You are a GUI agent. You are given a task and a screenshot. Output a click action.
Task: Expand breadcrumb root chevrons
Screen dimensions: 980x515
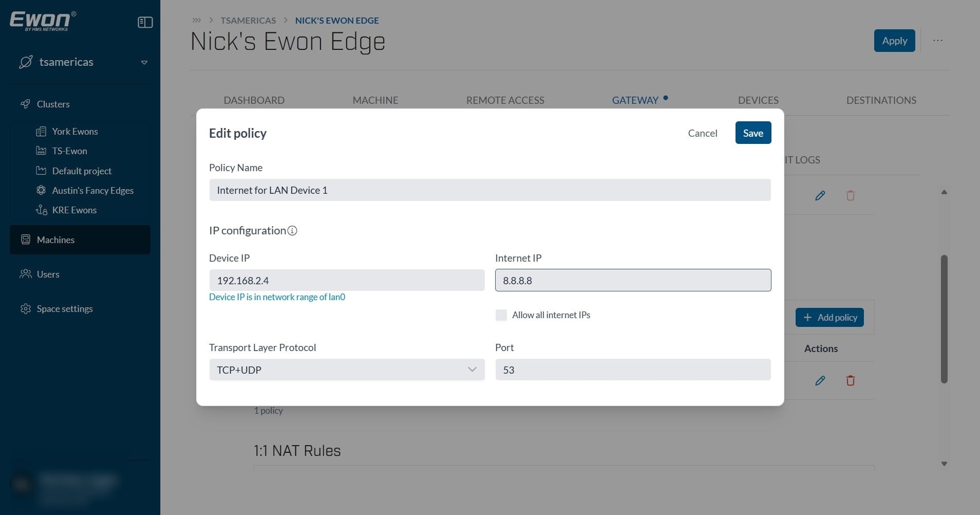[x=196, y=21]
